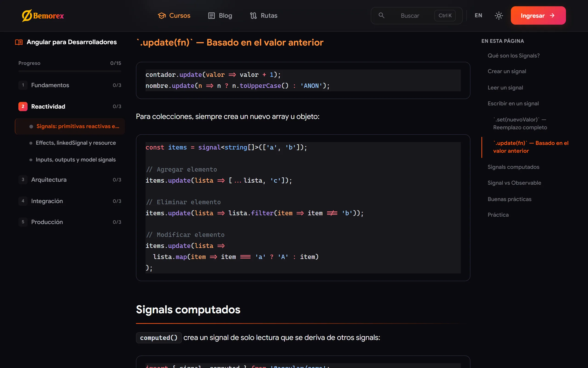Click the Ingresar login button
Viewport: 588px width, 368px height.
[x=538, y=16]
